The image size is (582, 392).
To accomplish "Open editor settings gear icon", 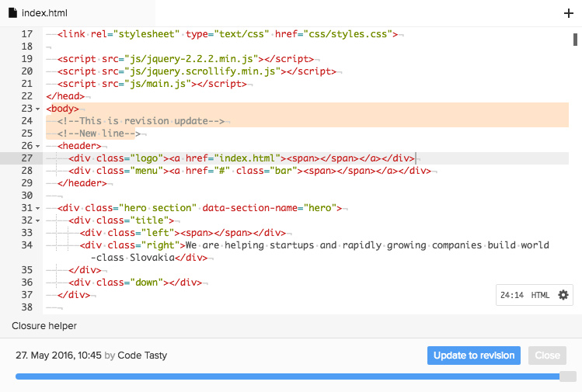I will [563, 295].
